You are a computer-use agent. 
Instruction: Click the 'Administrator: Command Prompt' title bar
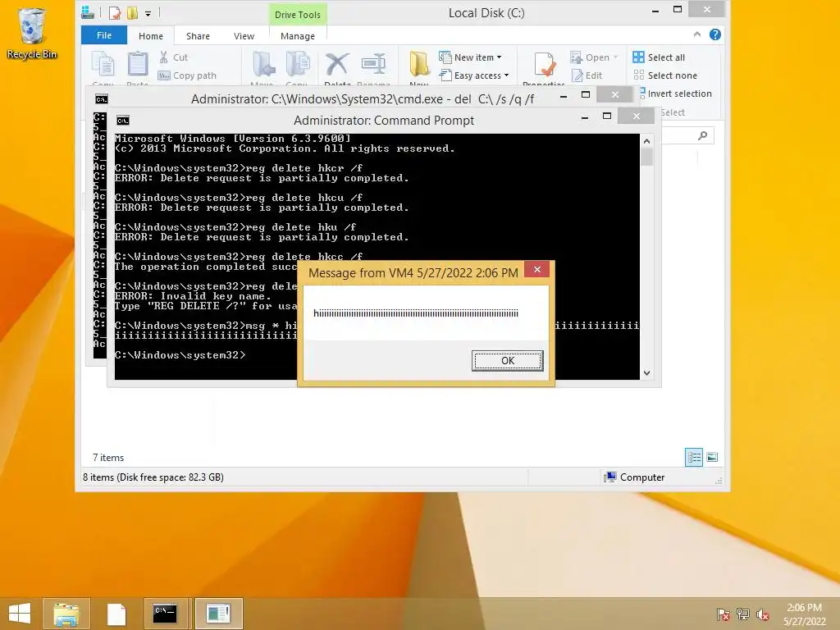pos(384,121)
